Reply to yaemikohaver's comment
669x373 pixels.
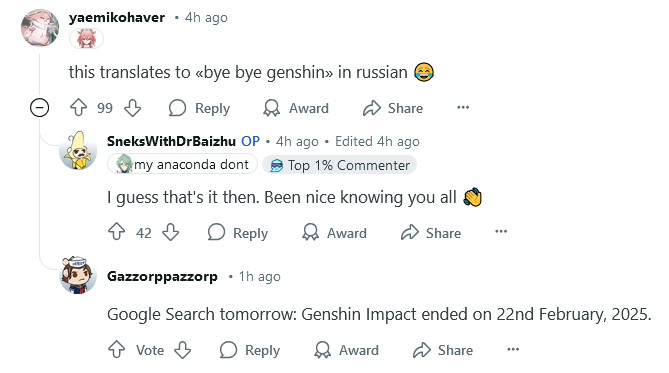[x=199, y=108]
